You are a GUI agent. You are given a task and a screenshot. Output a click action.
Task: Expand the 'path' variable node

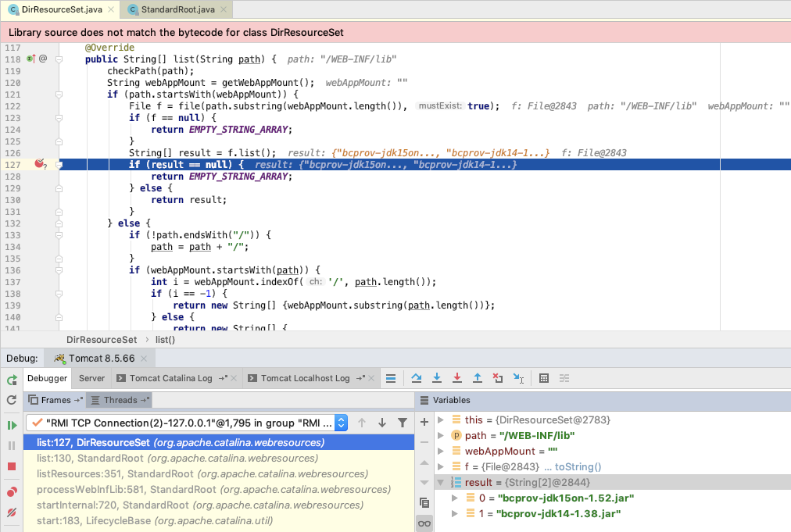(441, 435)
